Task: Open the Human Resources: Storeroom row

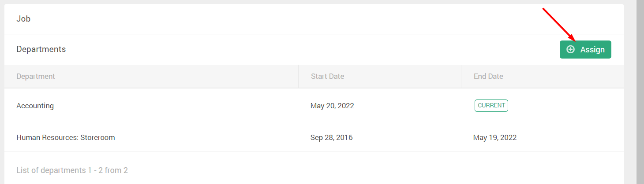Action: tap(314, 137)
